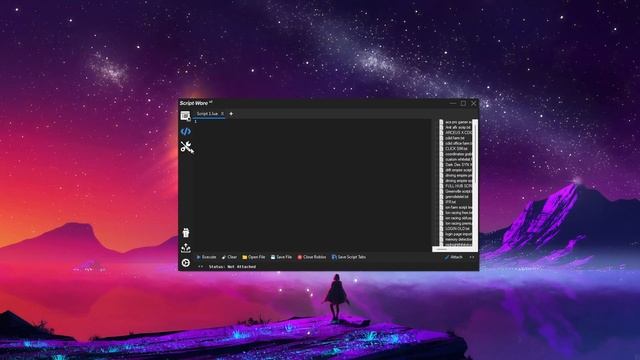Click the Open File button
This screenshot has width=640, height=360.
coord(254,257)
